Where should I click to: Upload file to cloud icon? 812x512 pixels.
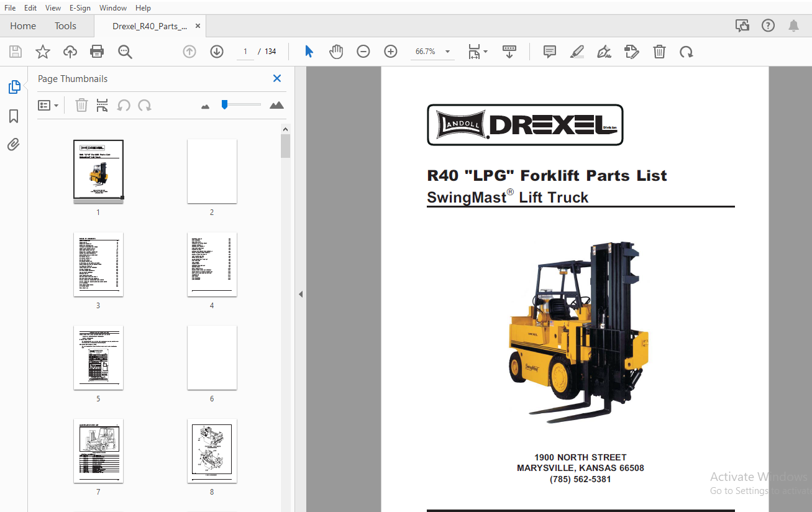(70, 52)
